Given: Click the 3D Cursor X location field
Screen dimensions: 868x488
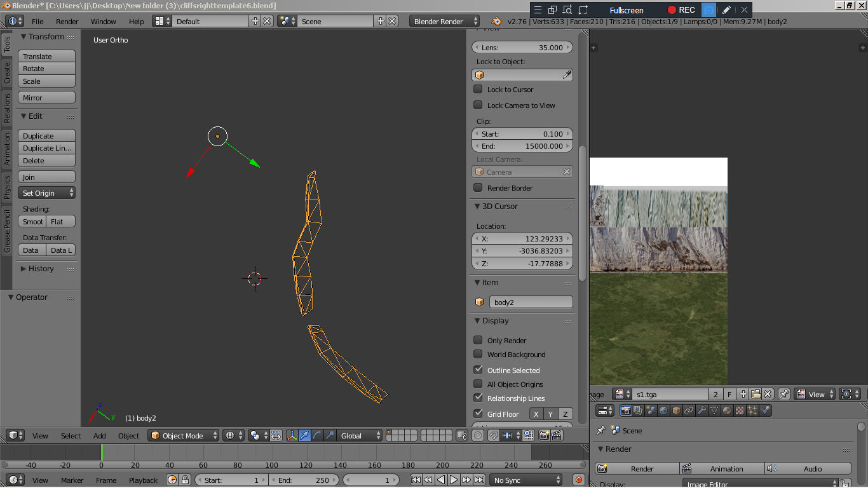Looking at the screenshot, I should [522, 239].
